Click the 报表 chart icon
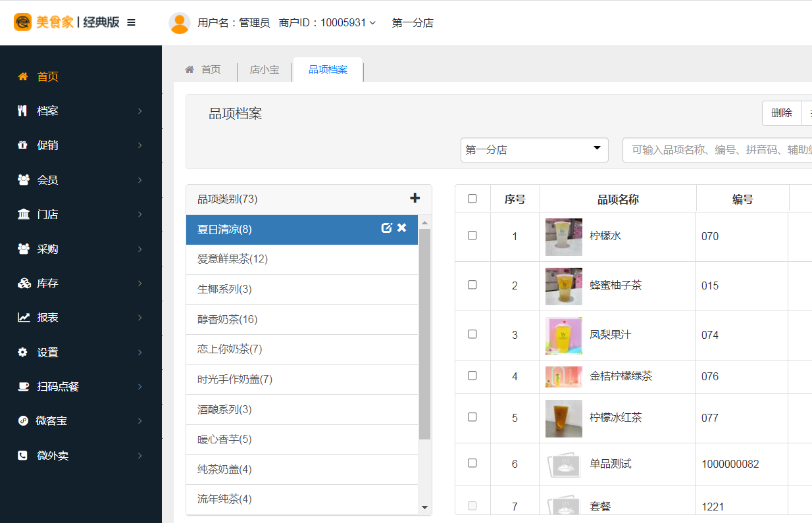Image resolution: width=812 pixels, height=523 pixels. click(24, 317)
